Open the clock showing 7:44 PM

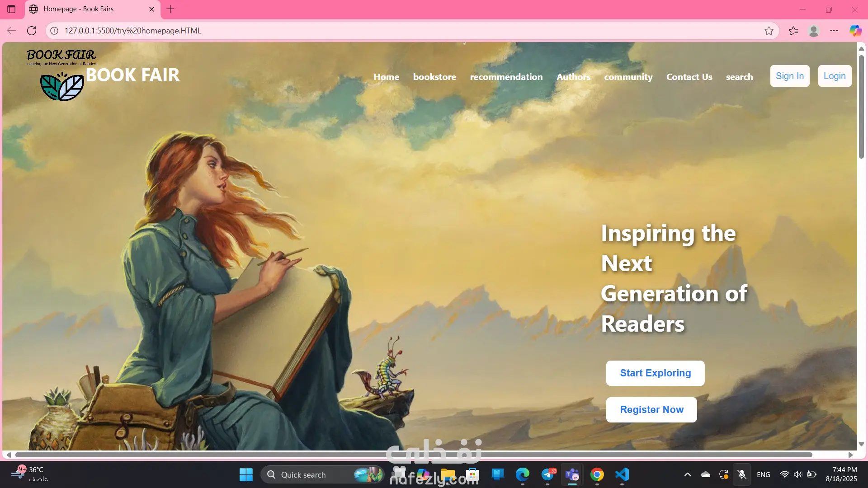click(x=841, y=474)
